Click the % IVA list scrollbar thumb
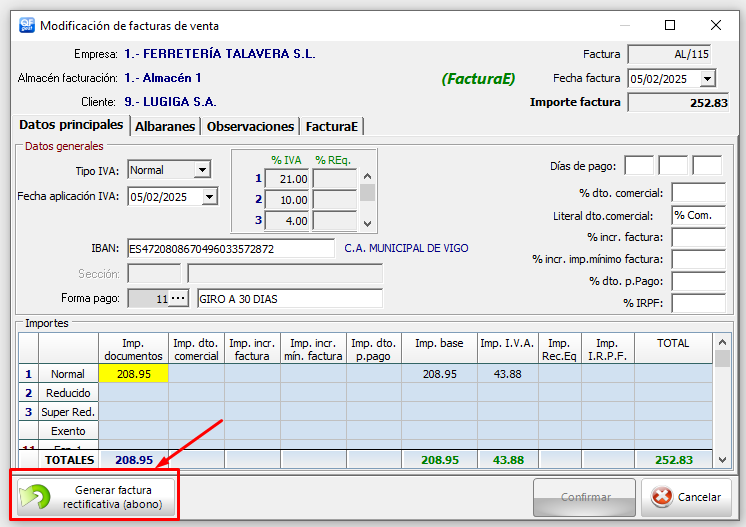Screen dimensions: 746x527 click(367, 193)
